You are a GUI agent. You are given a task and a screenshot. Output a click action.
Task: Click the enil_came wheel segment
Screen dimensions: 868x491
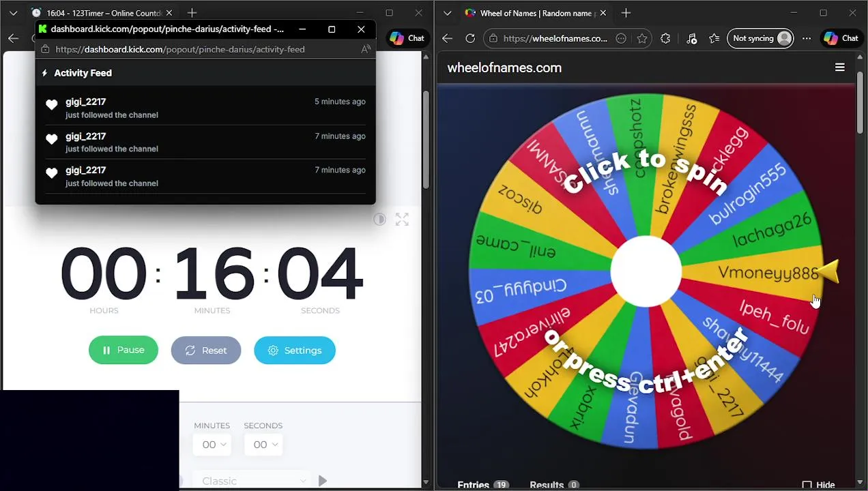(x=516, y=246)
